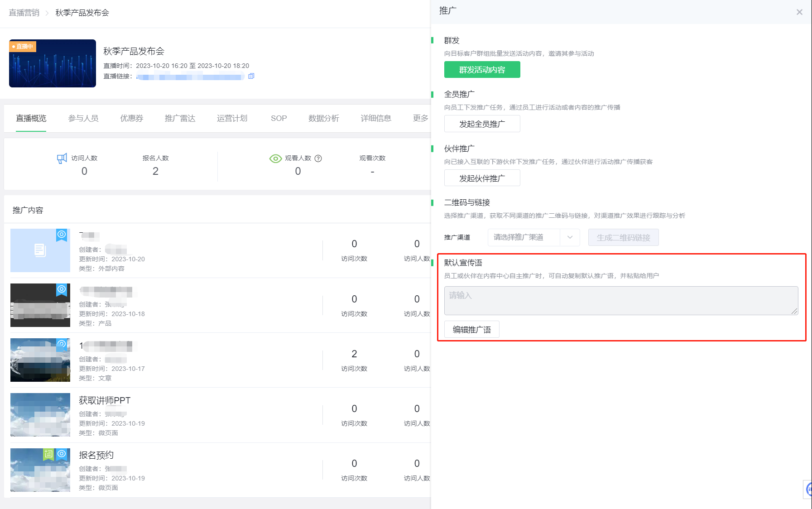Open the 请选择推广渠道 dropdown
The height and width of the screenshot is (509, 812).
[x=533, y=237]
